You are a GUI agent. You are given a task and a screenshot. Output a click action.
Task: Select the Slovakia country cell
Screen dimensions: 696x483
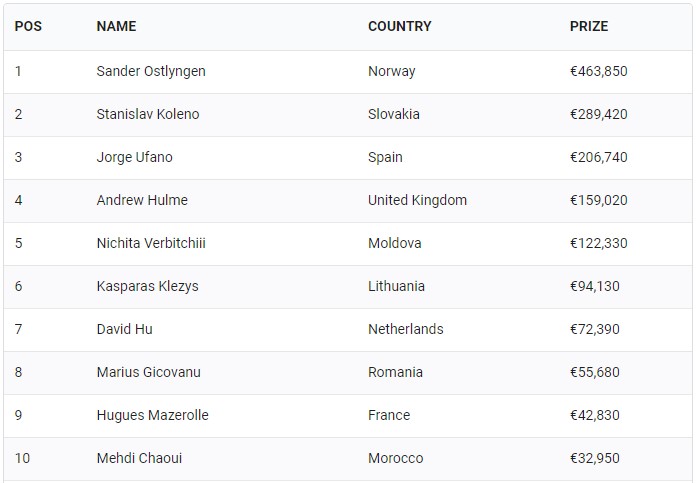point(393,114)
